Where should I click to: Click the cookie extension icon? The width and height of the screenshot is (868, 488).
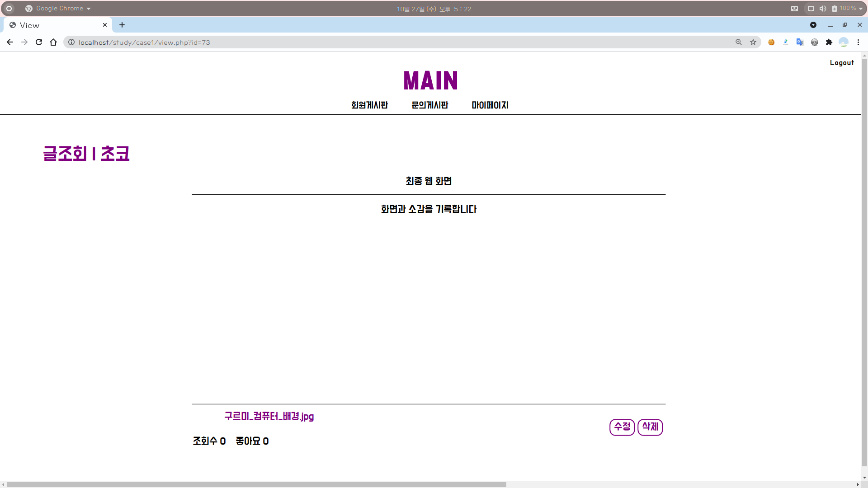coord(771,42)
